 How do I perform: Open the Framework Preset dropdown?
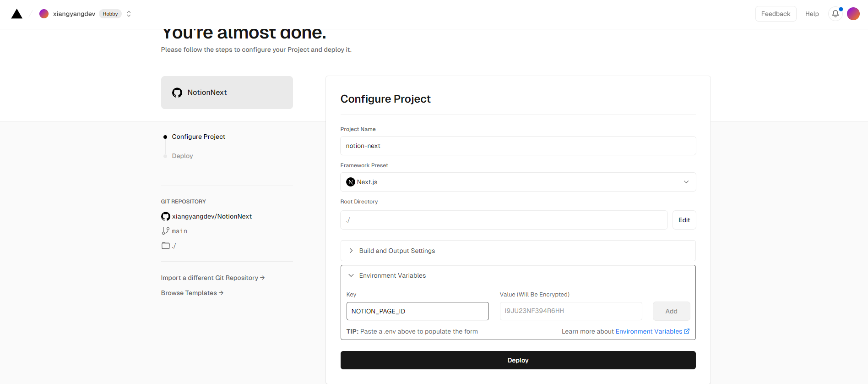pos(518,182)
